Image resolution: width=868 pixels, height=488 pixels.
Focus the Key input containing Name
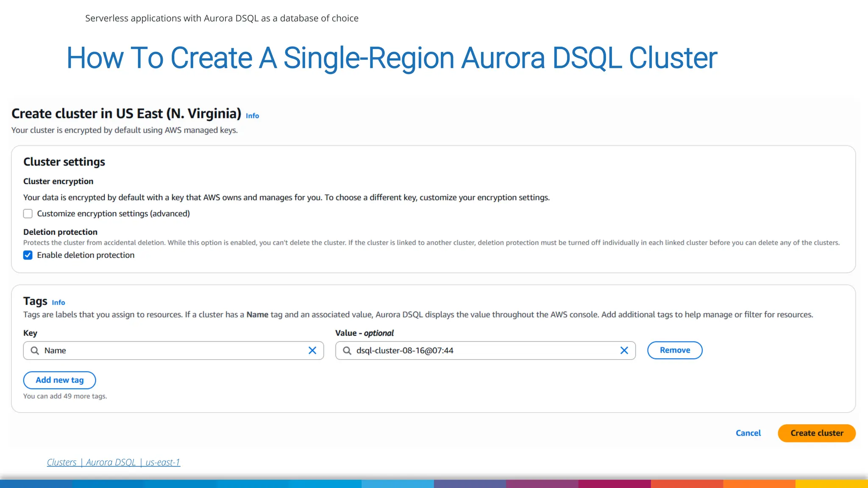pyautogui.click(x=174, y=350)
